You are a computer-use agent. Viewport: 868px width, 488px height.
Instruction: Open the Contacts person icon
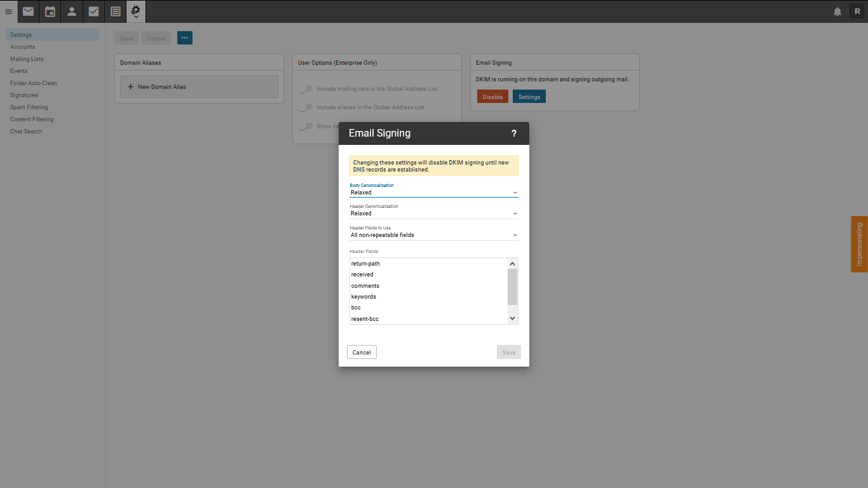point(72,11)
